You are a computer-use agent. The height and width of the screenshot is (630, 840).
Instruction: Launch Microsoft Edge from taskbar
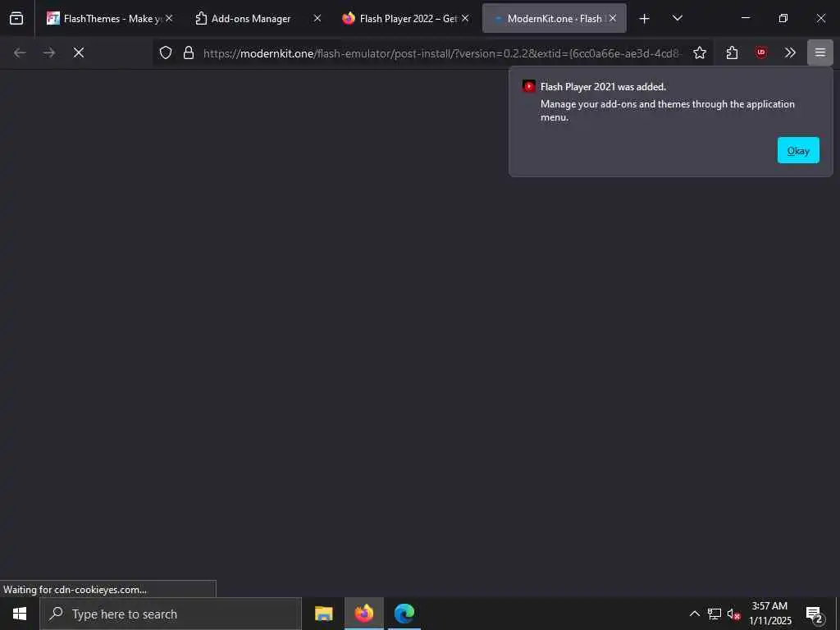pyautogui.click(x=404, y=614)
